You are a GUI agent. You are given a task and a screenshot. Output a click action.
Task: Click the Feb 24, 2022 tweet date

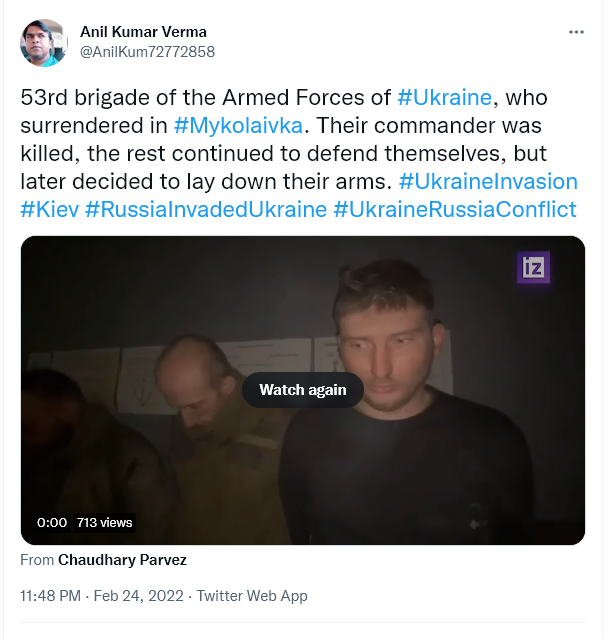139,595
